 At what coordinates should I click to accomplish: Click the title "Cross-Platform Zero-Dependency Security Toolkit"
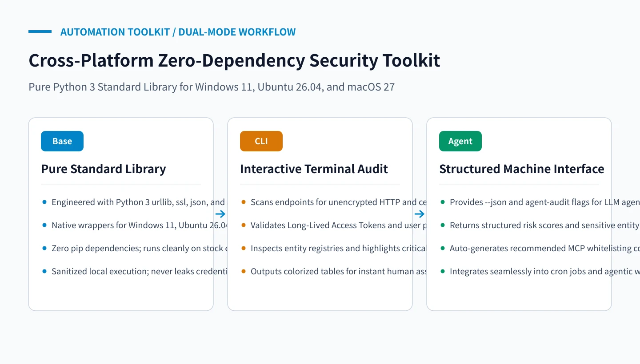234,60
